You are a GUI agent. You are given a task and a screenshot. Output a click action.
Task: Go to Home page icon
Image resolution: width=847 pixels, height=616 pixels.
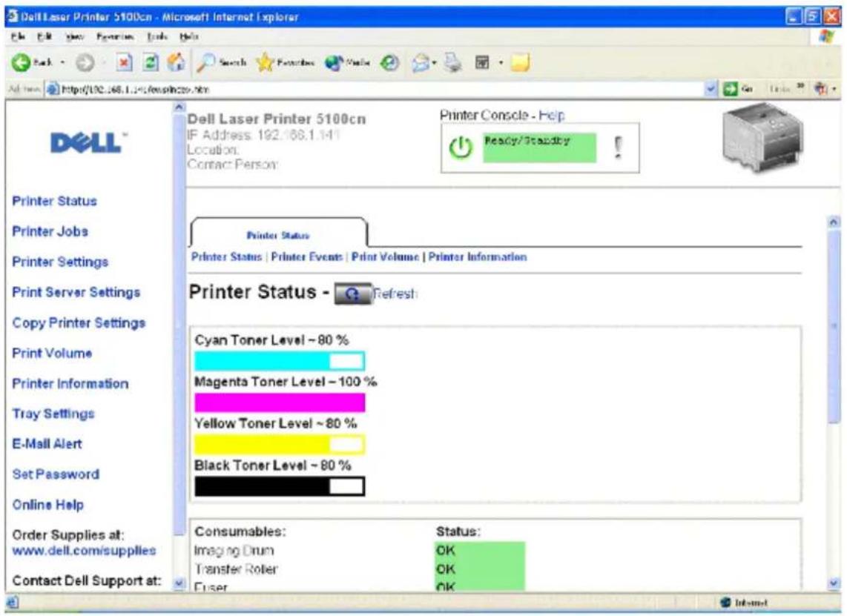click(176, 63)
